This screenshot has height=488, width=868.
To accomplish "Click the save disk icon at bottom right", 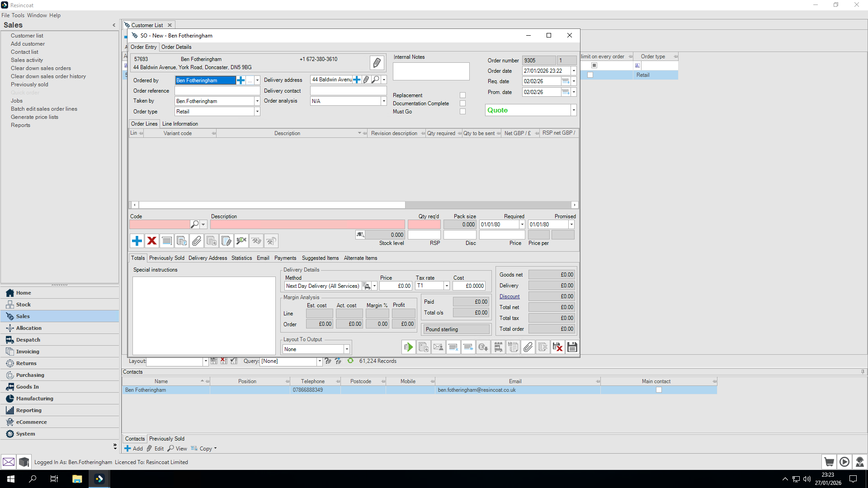I will pos(572,347).
